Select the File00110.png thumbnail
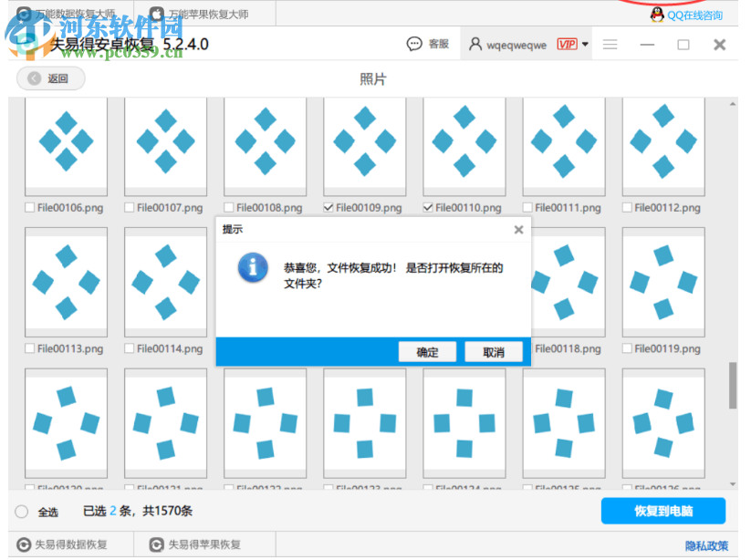 point(464,146)
